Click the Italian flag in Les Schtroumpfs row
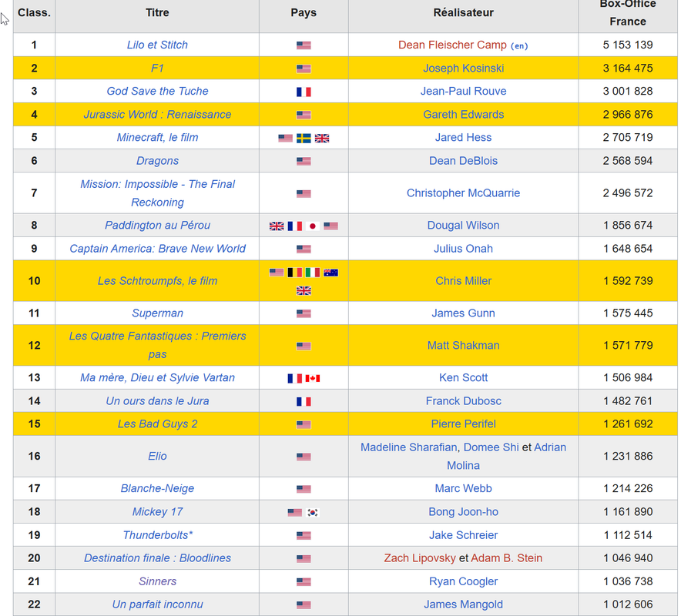Image resolution: width=681 pixels, height=616 pixels. (x=313, y=273)
